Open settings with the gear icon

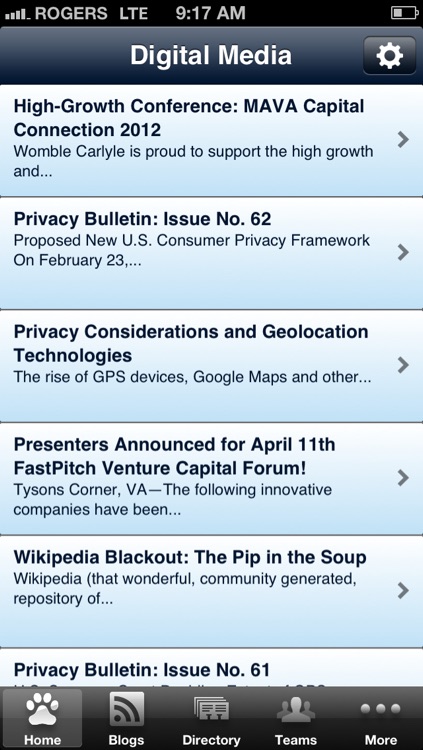(389, 55)
